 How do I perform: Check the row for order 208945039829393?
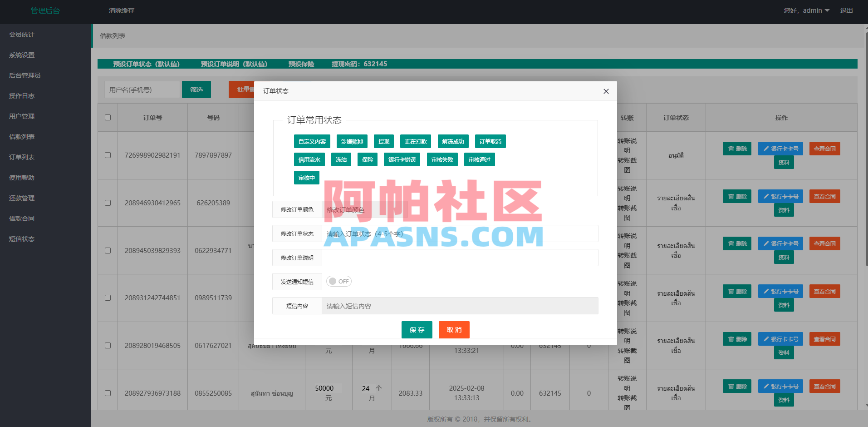tap(108, 250)
